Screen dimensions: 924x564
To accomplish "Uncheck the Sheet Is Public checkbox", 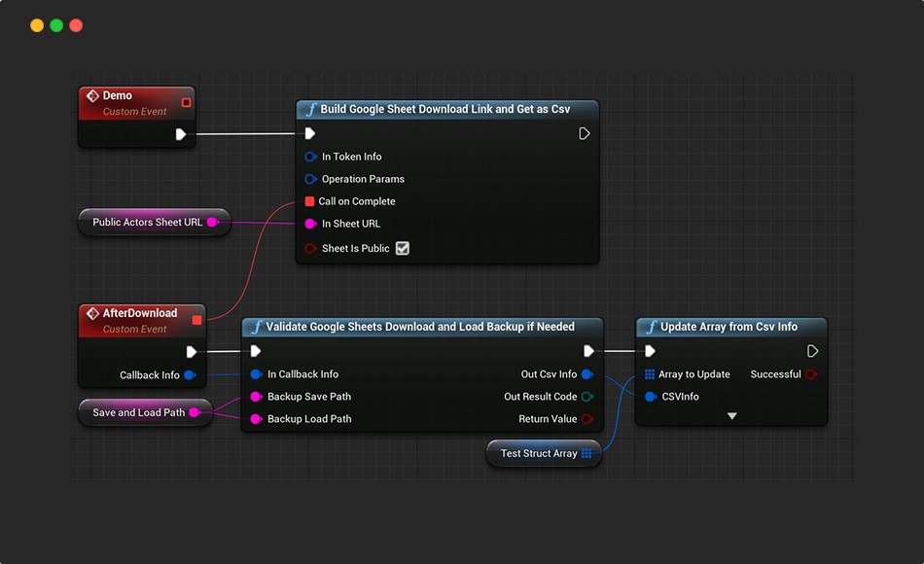I will point(403,248).
